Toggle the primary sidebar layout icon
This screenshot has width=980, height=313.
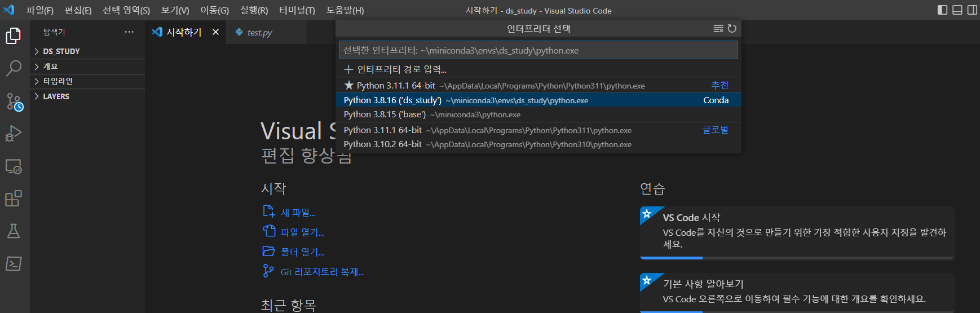pyautogui.click(x=942, y=10)
